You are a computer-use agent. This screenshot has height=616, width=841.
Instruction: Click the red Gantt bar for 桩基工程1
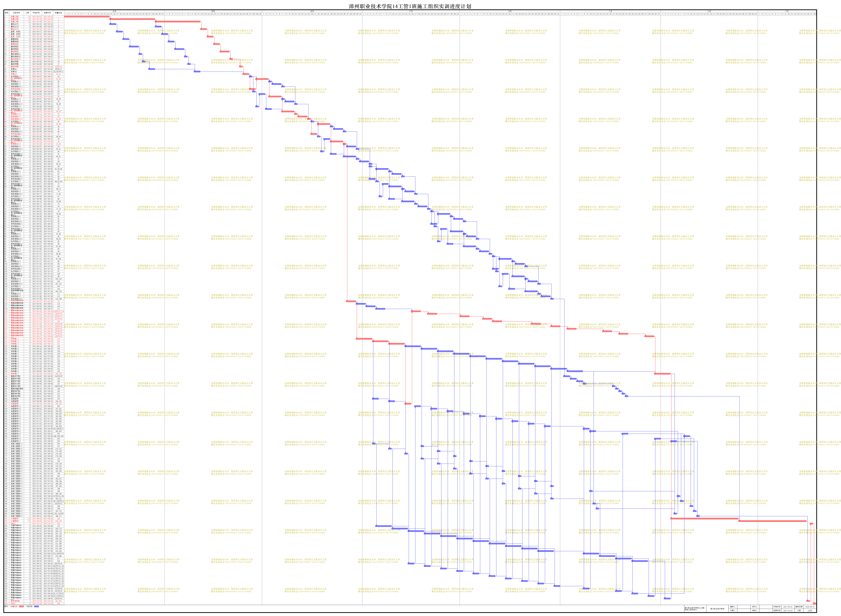tap(87, 16)
